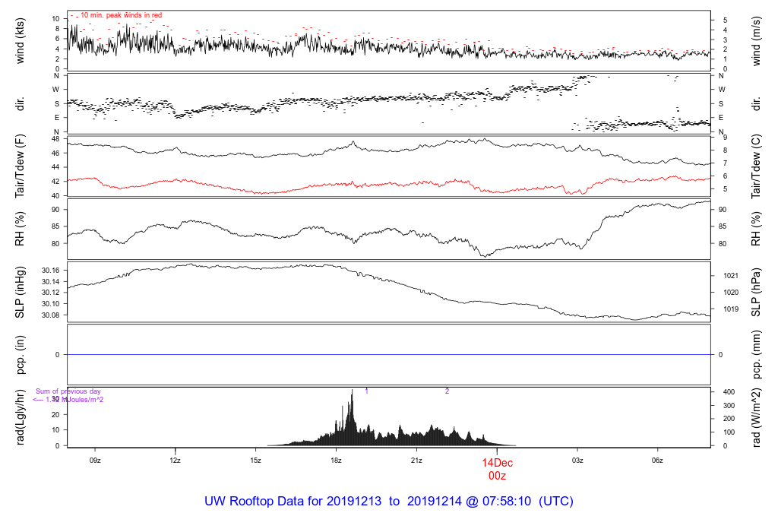This screenshot has width=778, height=532.
Task: Click the purple "1" marker in radiation panel
Action: (367, 391)
